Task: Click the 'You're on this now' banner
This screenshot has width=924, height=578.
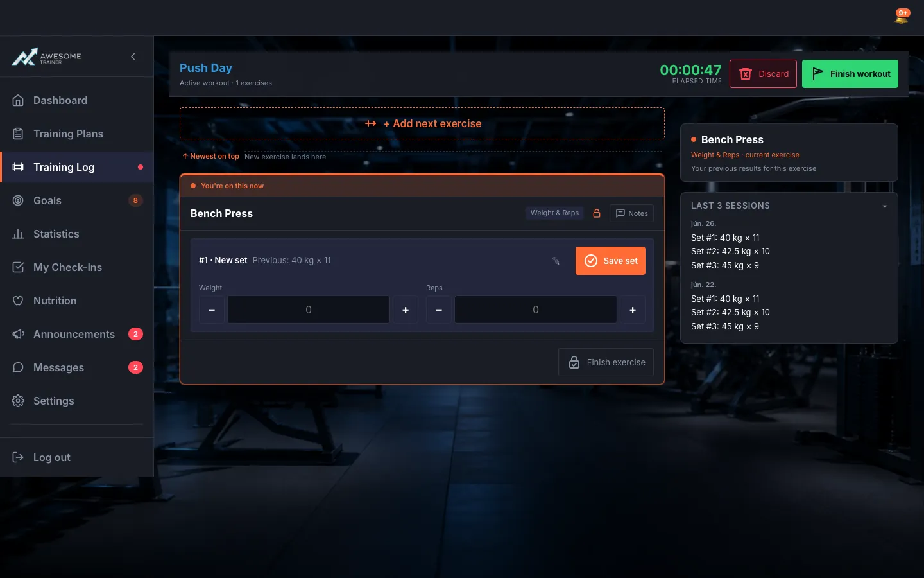Action: click(422, 186)
